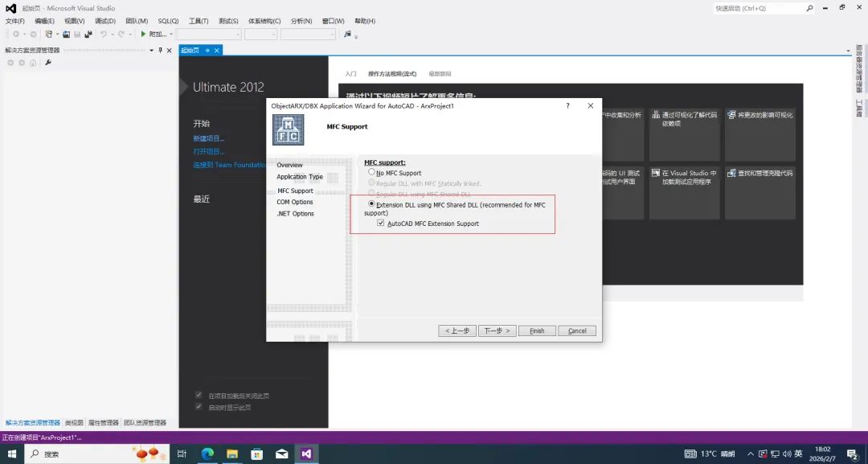Open the Overview wizard page
Screen dimensions: 868x464
289,165
